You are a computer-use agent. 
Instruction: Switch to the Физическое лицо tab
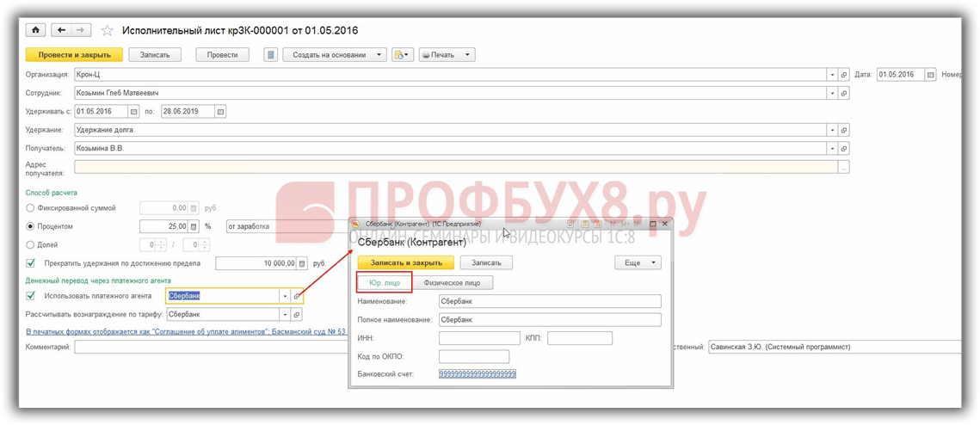coord(453,283)
